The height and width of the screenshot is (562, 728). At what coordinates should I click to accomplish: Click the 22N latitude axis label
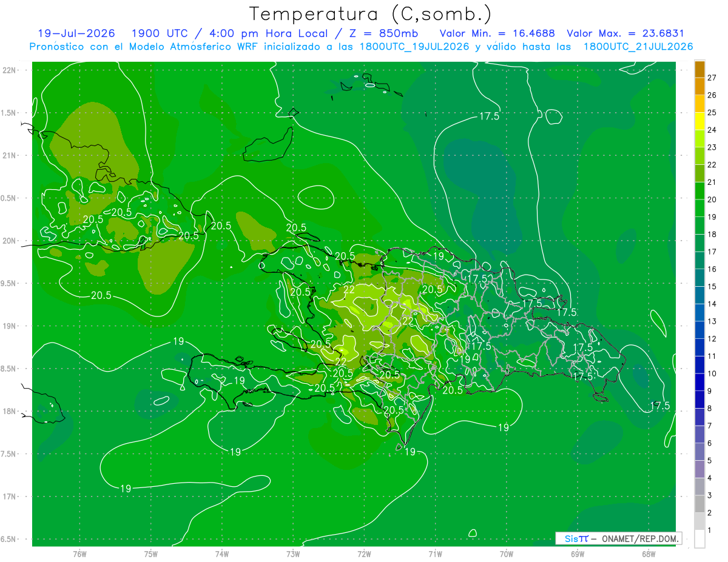pos(8,70)
